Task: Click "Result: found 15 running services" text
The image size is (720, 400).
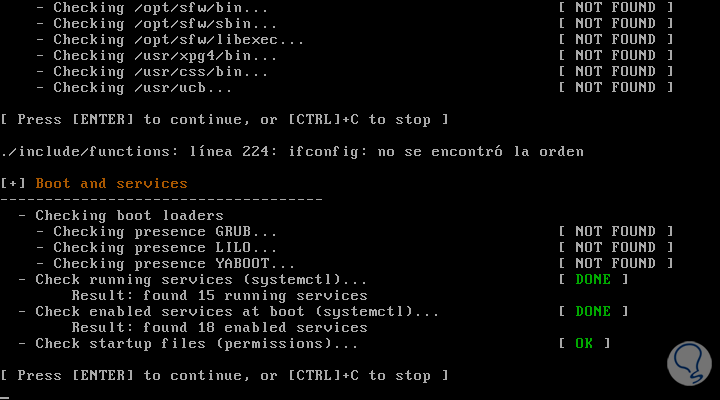Action: 219,295
